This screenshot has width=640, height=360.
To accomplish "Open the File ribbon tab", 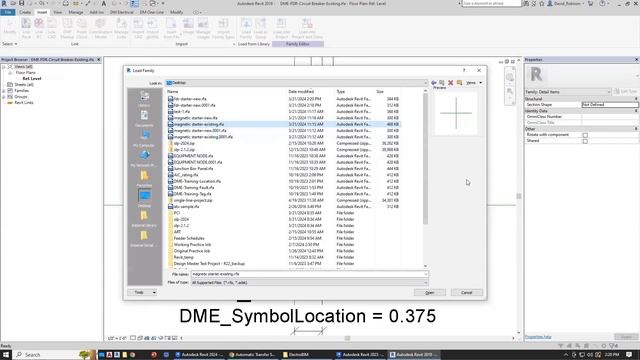I will click(x=8, y=12).
